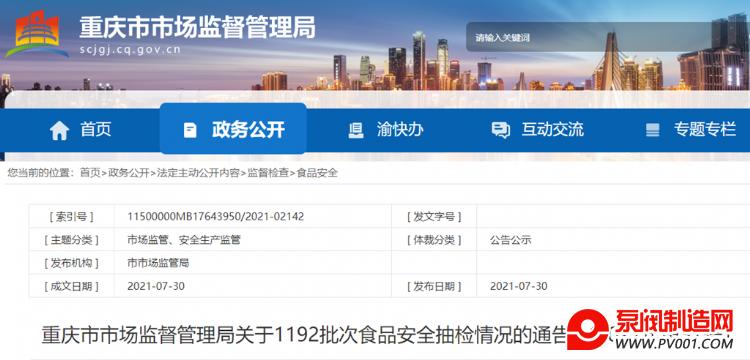
Task: Click the 市场监管、安全生产监管 value
Action: tap(184, 240)
